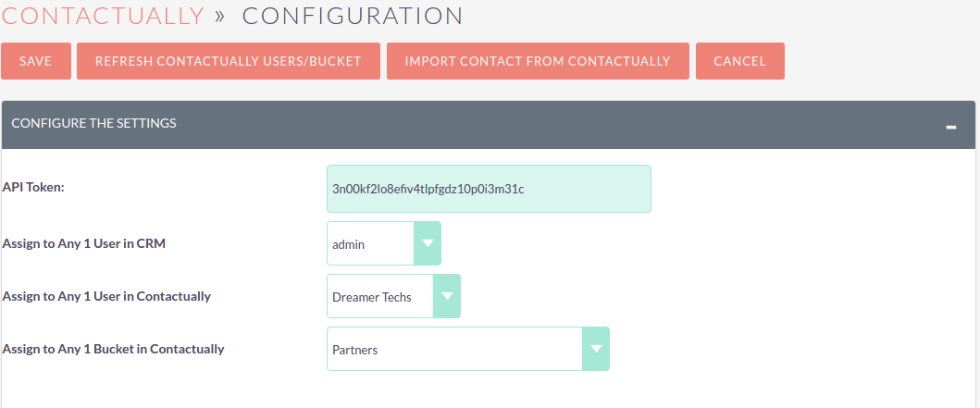
Task: Click the Assign Contactually bucket label
Action: 113,349
